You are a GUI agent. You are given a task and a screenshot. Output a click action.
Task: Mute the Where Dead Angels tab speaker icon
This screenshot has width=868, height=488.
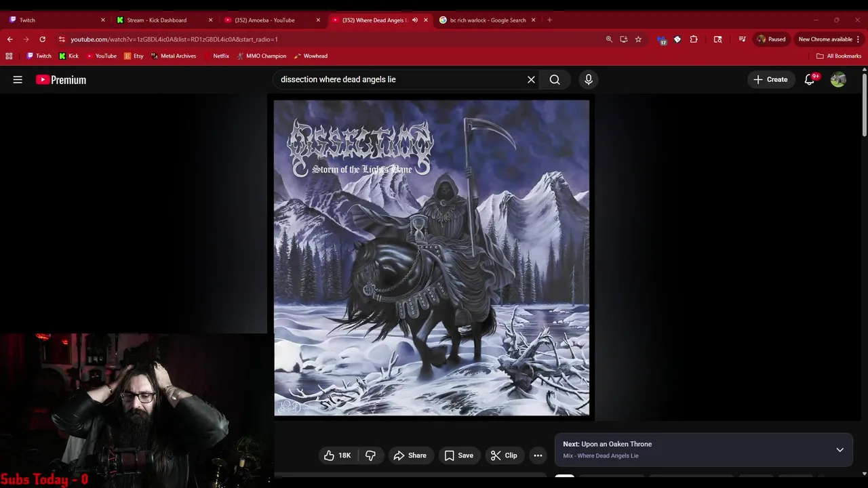click(415, 20)
